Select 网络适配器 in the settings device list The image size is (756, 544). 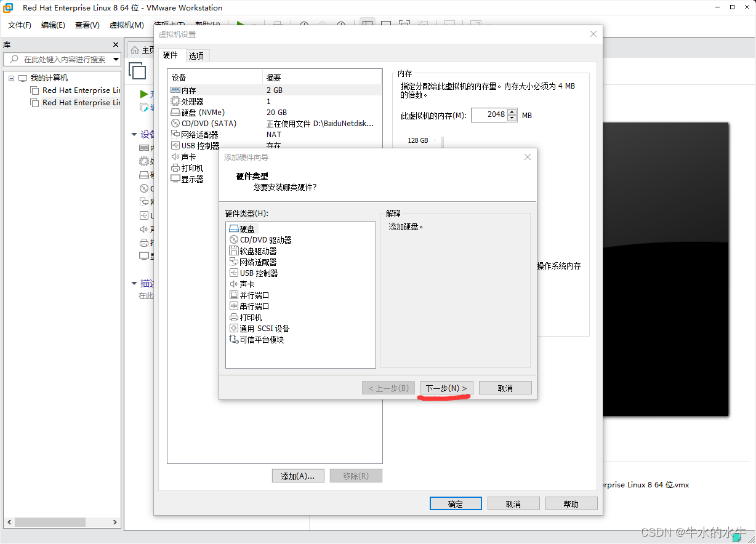(275, 135)
